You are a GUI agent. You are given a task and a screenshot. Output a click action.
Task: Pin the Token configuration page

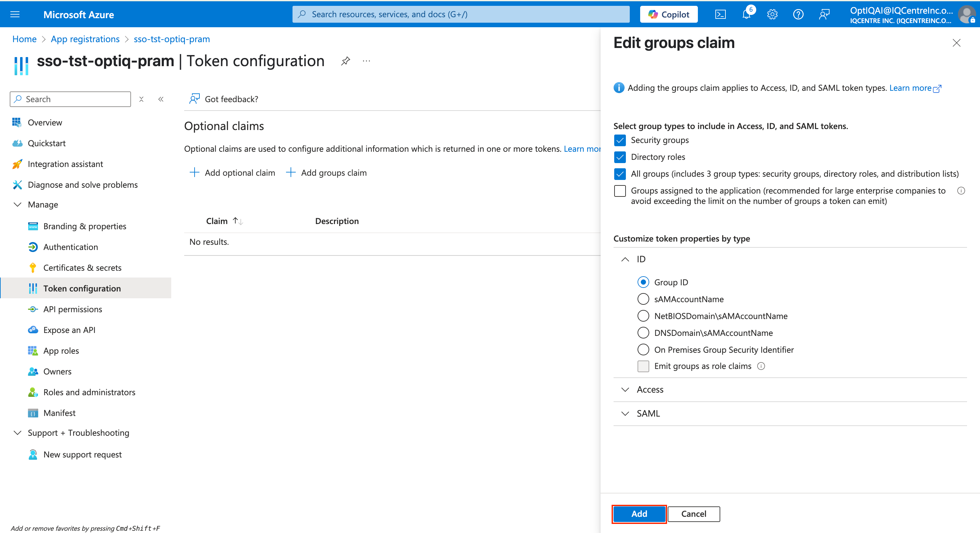click(345, 61)
